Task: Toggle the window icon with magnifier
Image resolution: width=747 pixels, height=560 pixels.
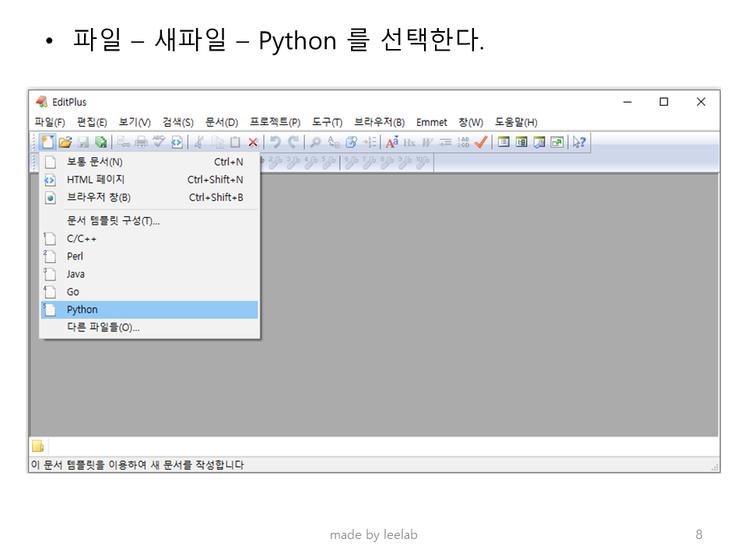Action: coord(539,142)
